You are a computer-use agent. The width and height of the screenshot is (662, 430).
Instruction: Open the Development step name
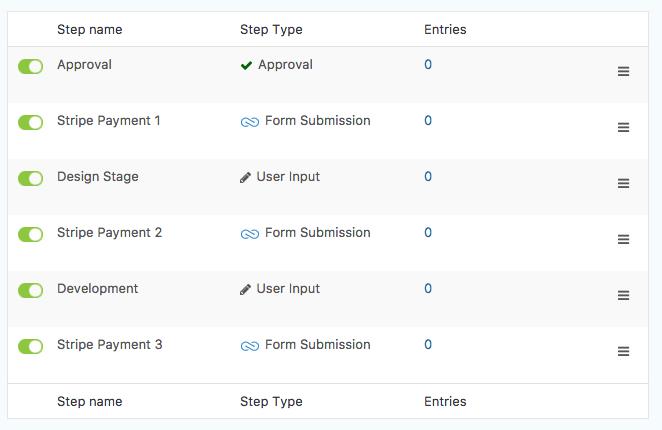click(x=97, y=289)
